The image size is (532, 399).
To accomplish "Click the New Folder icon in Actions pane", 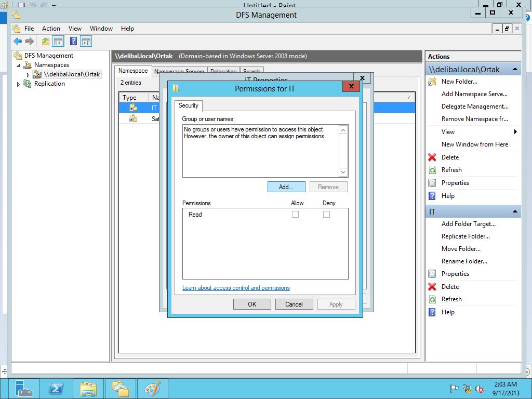I will [432, 82].
